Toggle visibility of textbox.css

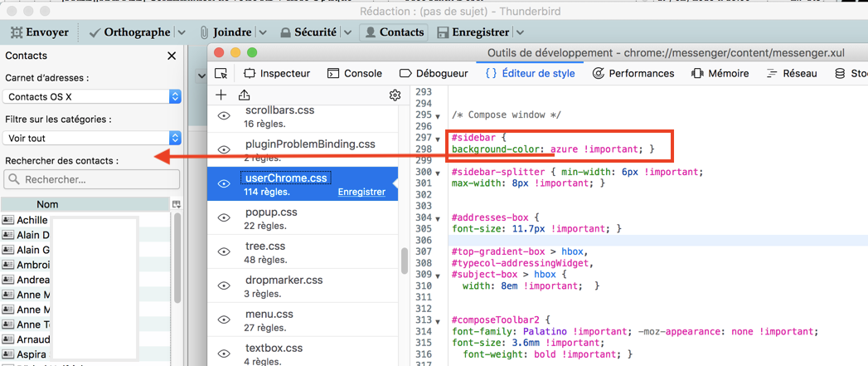click(224, 354)
